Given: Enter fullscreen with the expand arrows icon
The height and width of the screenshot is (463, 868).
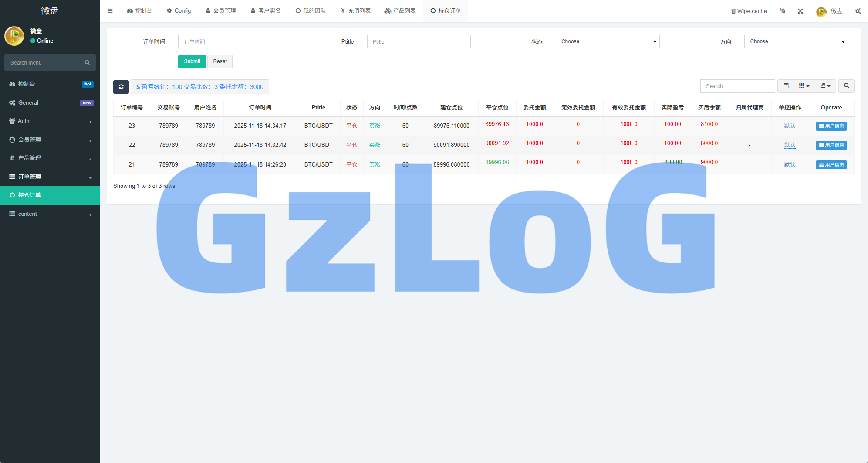Looking at the screenshot, I should [800, 11].
